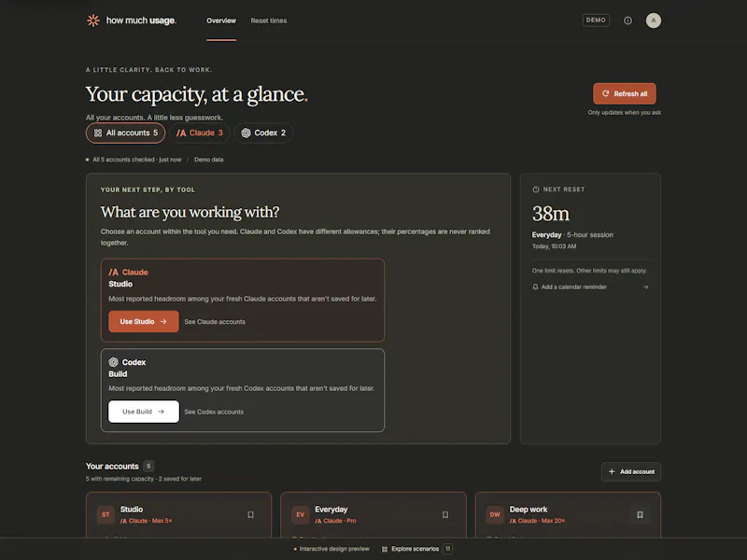Click the Use Studio button
The width and height of the screenshot is (747, 560).
[x=144, y=321]
